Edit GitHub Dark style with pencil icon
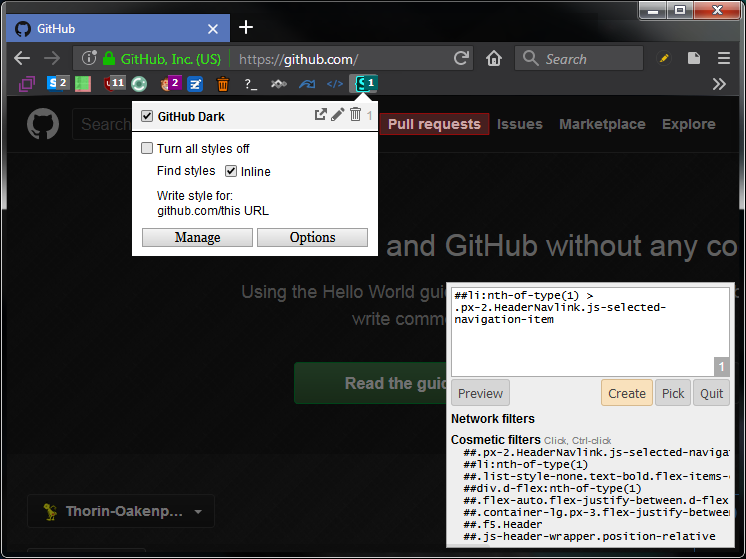The height and width of the screenshot is (559, 746). pos(338,115)
